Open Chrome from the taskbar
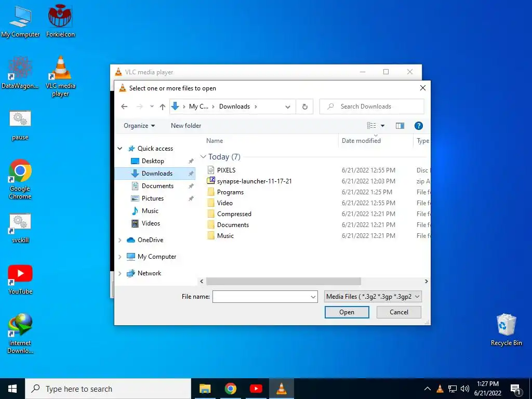Viewport: 532px width, 399px height. (230, 389)
